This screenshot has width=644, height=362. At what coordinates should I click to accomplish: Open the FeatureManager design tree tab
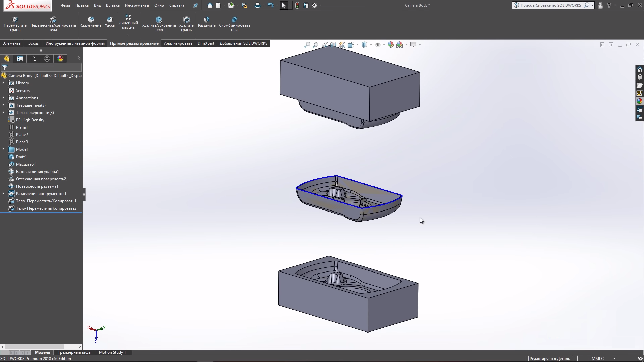(7, 59)
